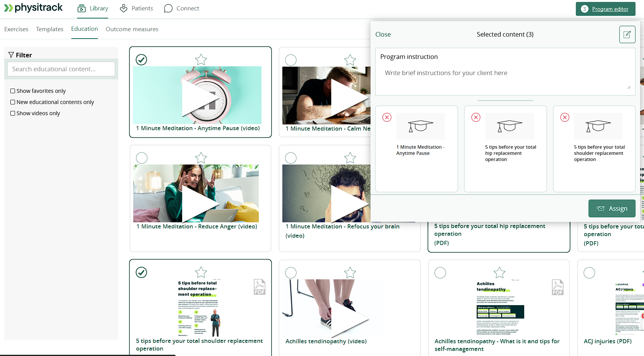Click the Program instruction text area
This screenshot has width=644, height=356.
point(505,79)
